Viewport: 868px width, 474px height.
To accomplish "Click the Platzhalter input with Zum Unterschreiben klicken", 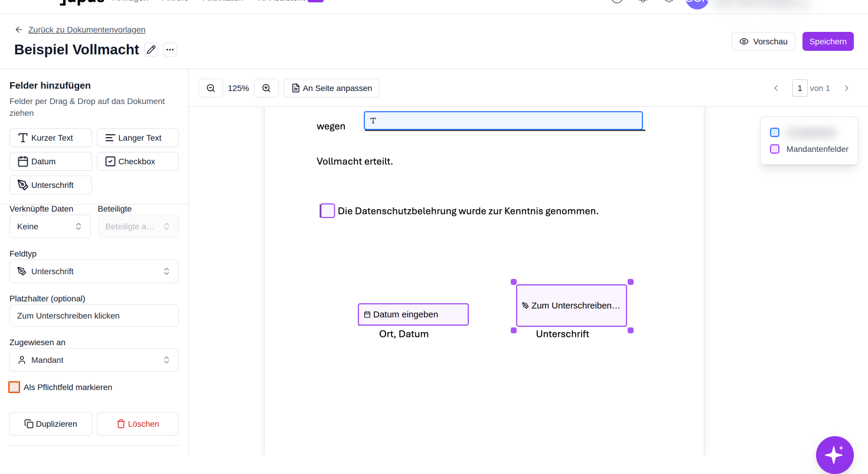I will point(94,316).
